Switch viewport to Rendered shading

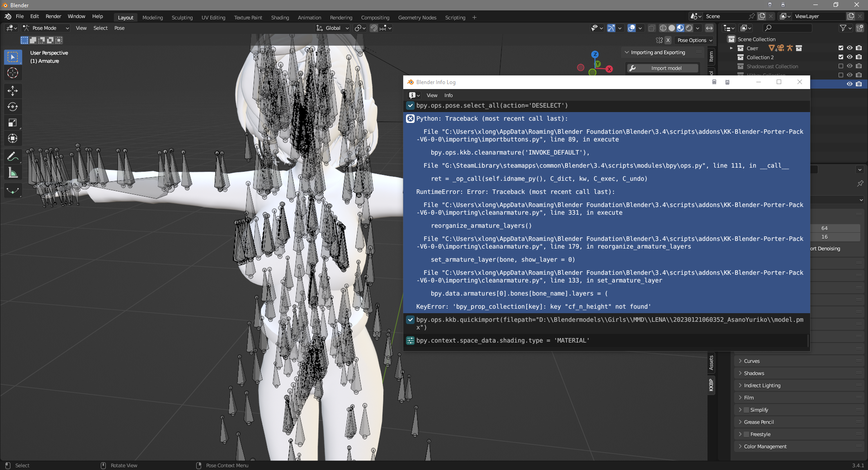click(x=689, y=28)
